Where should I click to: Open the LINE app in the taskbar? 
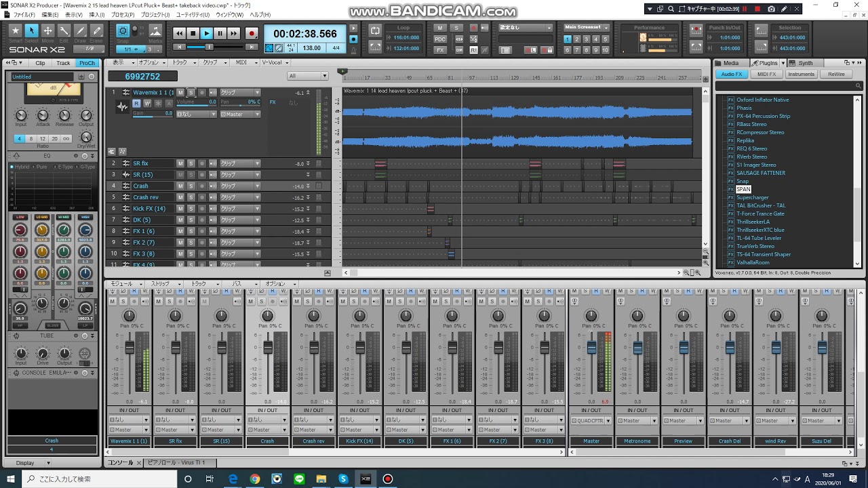(299, 479)
